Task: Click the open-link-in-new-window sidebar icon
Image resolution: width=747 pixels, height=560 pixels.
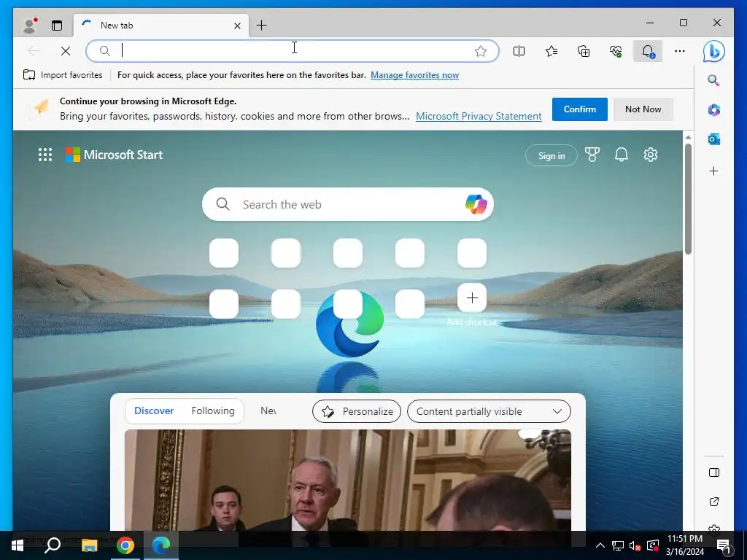Action: (x=713, y=502)
